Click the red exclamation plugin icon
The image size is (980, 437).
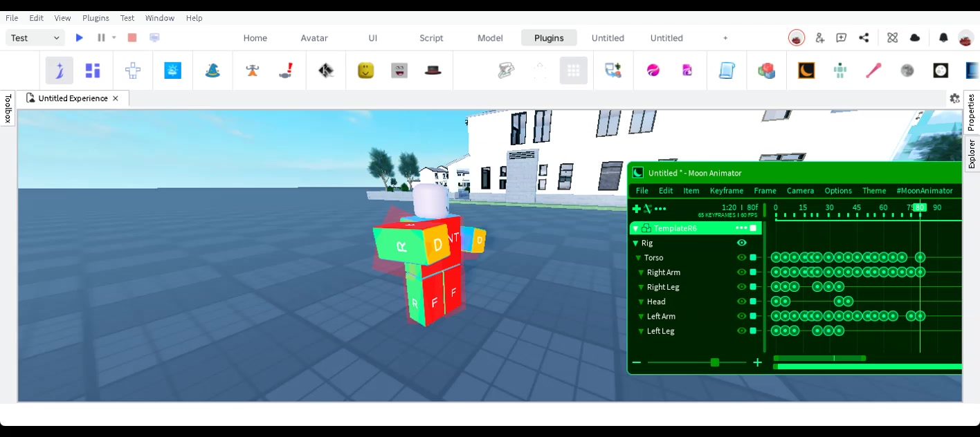(x=286, y=71)
